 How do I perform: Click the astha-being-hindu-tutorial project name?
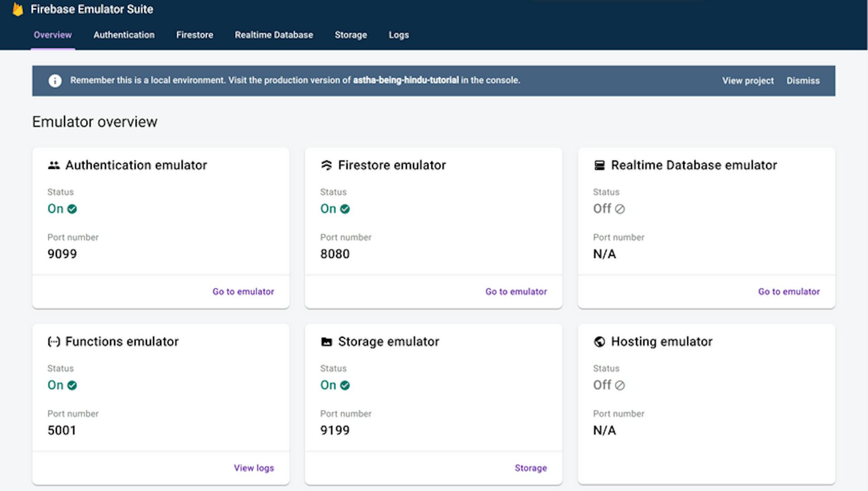[x=406, y=80]
